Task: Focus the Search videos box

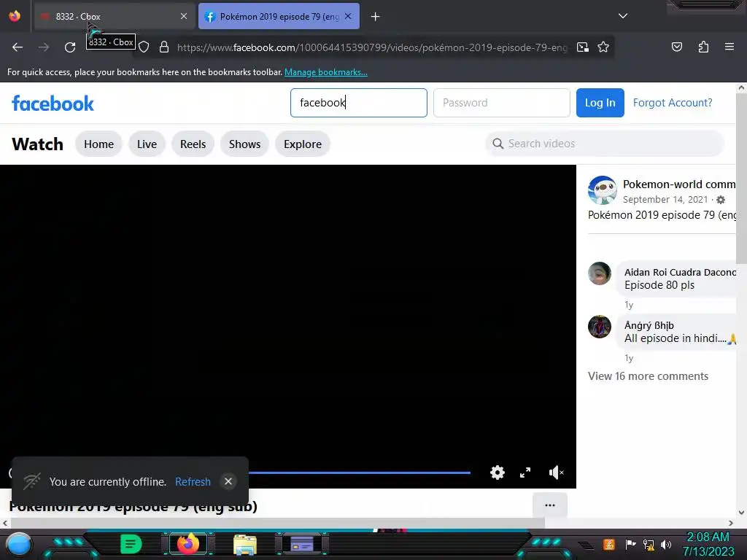Action: pyautogui.click(x=605, y=144)
